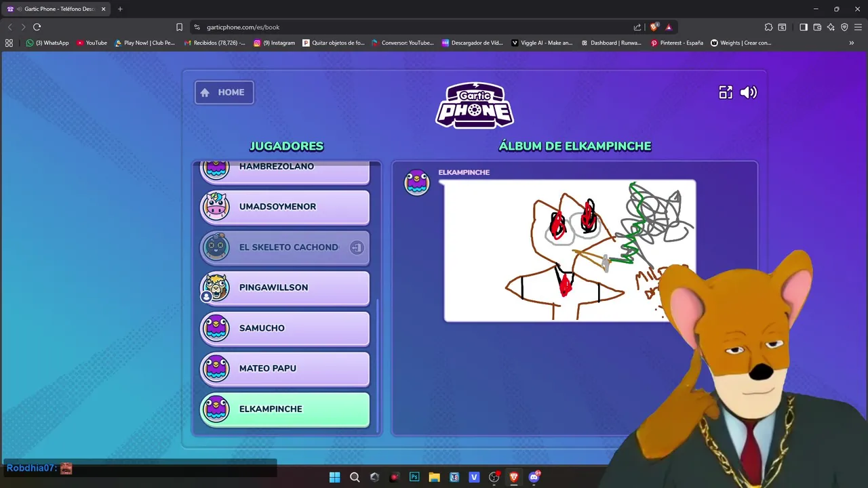Bookmark this page
The height and width of the screenshot is (488, 868).
179,27
